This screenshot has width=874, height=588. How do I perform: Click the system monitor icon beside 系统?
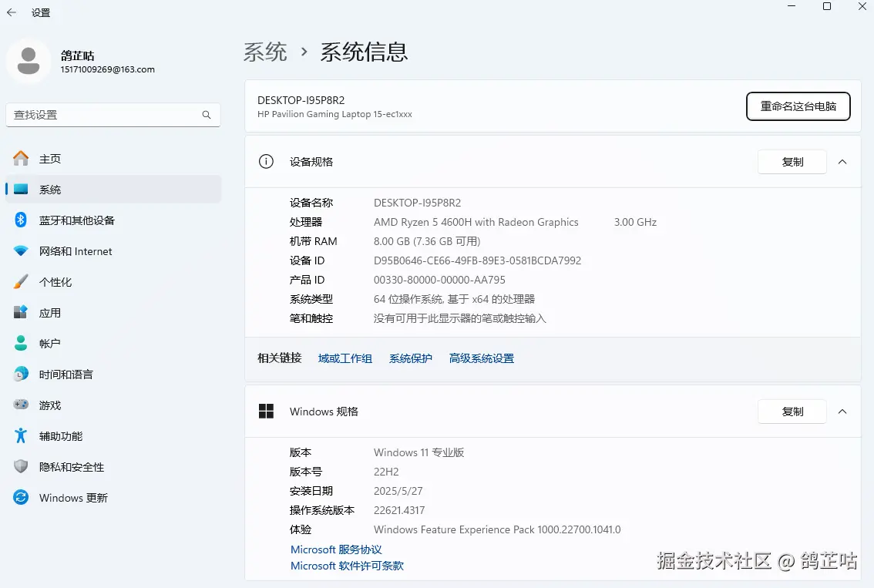click(x=21, y=189)
